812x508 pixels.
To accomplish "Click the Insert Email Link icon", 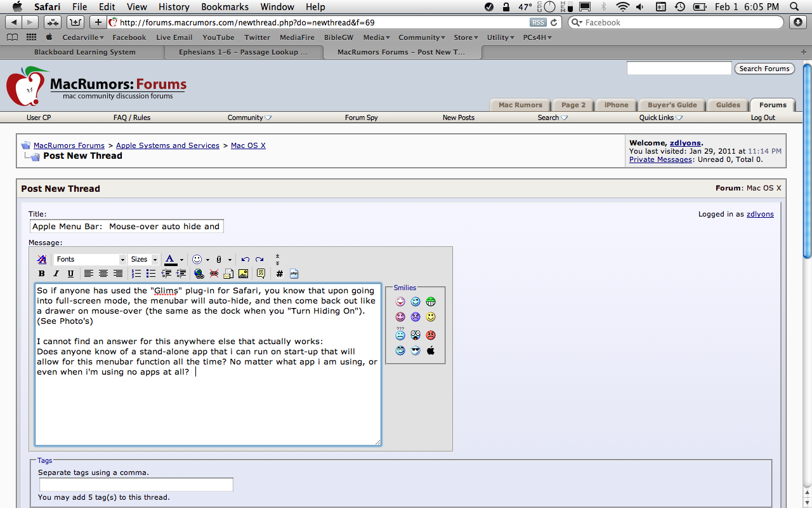I will tap(228, 274).
